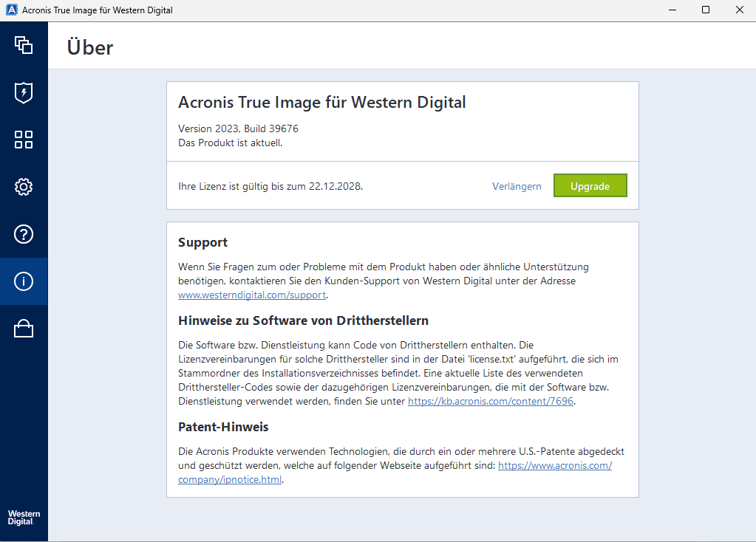Maximize the Acronis window
The height and width of the screenshot is (542, 756).
click(x=706, y=10)
